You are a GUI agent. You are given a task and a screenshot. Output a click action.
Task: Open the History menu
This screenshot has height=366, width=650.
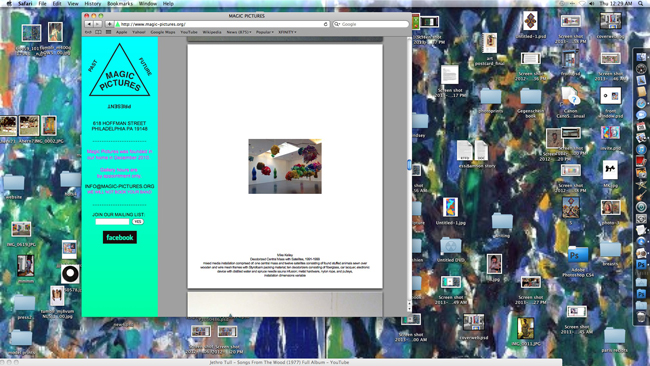(x=92, y=3)
